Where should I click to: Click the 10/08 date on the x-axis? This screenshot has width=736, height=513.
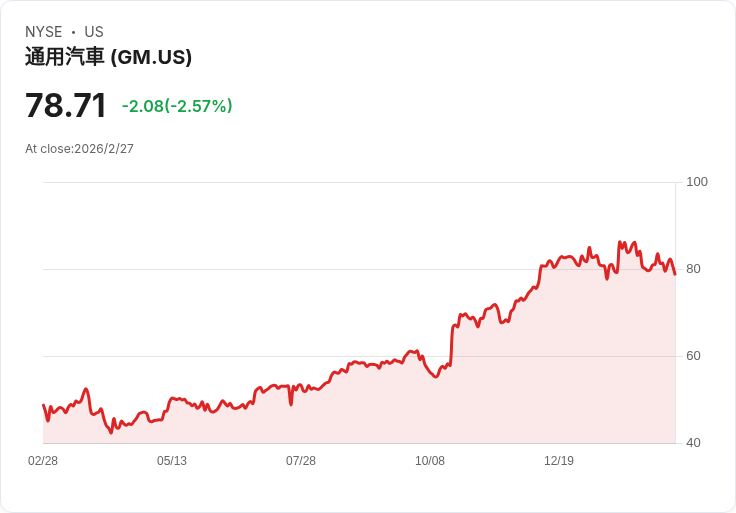pos(430,460)
